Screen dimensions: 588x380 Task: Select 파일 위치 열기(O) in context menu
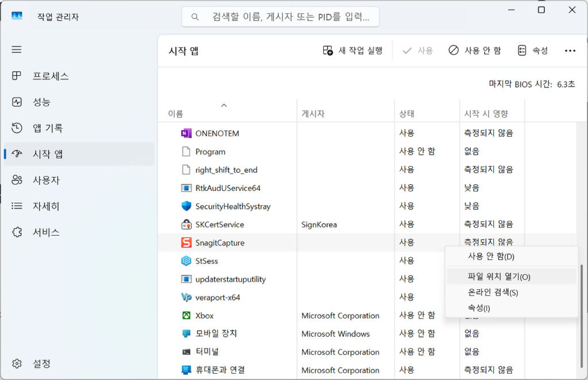[x=499, y=277]
